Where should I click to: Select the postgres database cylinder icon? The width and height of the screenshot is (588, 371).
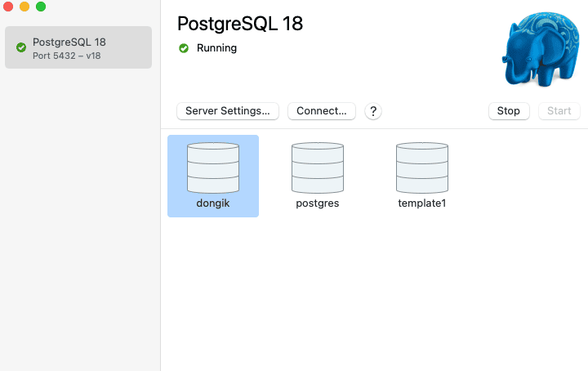318,168
